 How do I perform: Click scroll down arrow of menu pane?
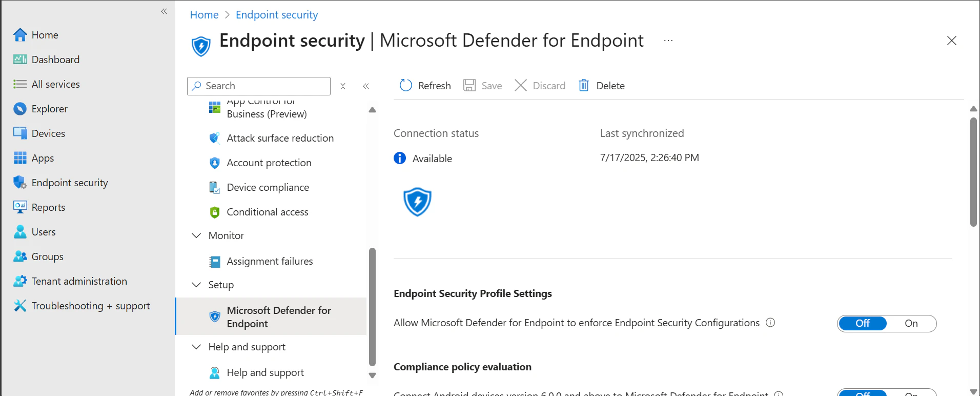372,375
